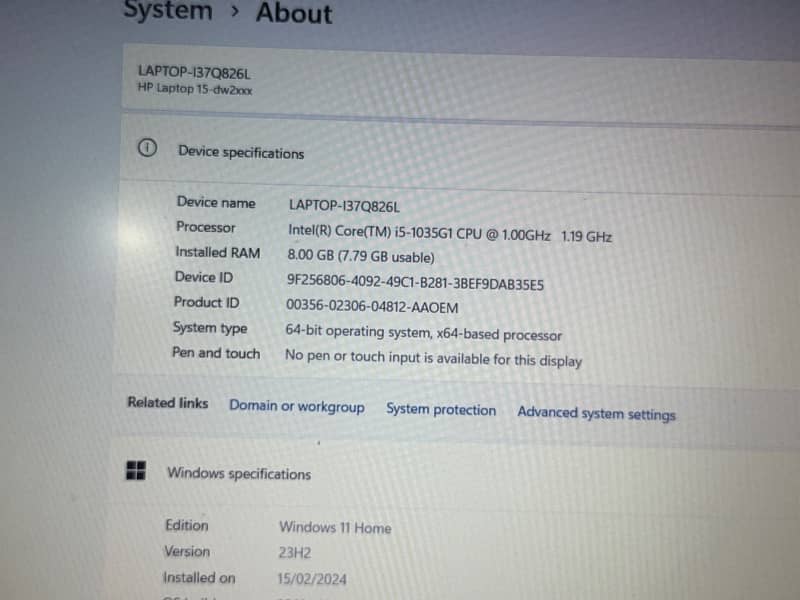The height and width of the screenshot is (600, 800).
Task: Click the info icon beside Device specifications
Action: (147, 148)
